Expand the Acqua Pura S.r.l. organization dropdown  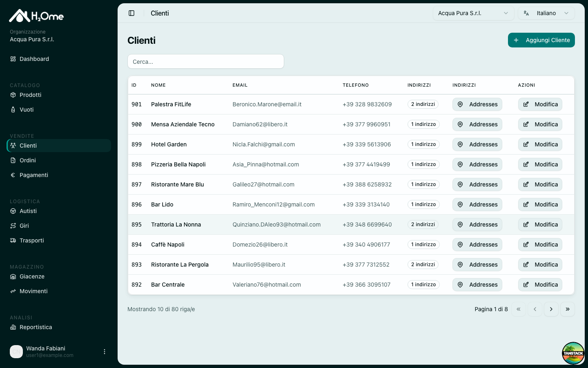[473, 13]
